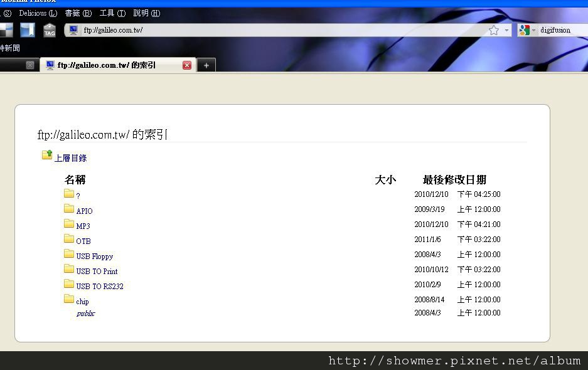Click folder icon beside MP3
The height and width of the screenshot is (370, 588).
click(69, 223)
